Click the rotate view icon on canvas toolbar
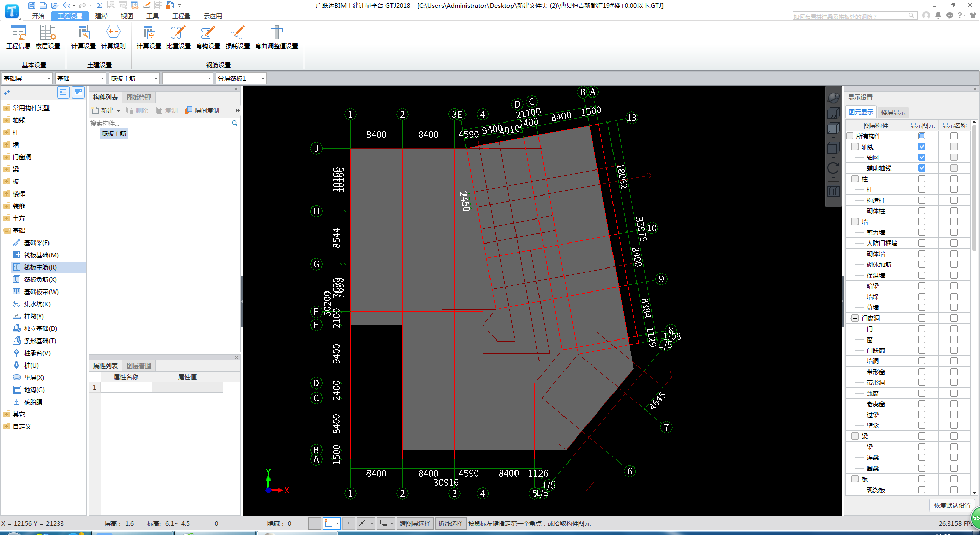The width and height of the screenshot is (980, 535). pos(833,168)
